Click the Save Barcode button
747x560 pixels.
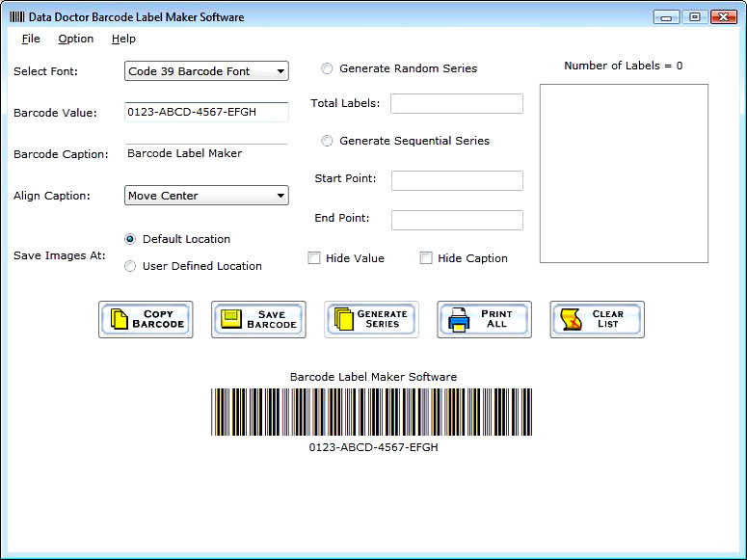258,319
